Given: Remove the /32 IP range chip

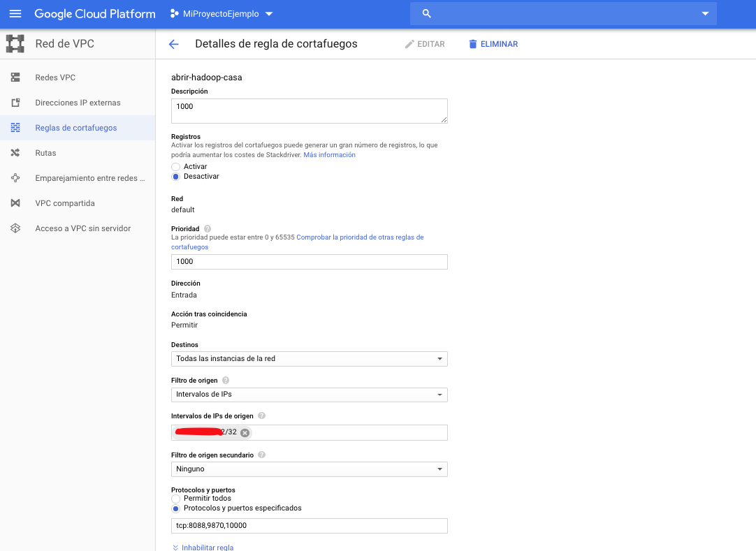Looking at the screenshot, I should pos(245,433).
